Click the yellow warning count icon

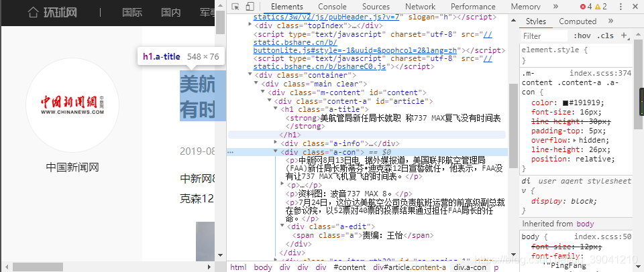[x=598, y=7]
